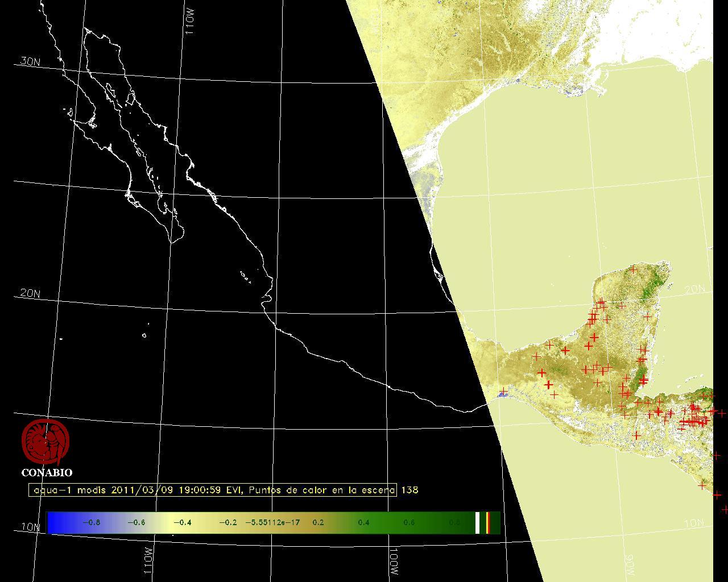Click the southern tip of Baja California peninsula
Screen dimensions: 728x582
(x=172, y=242)
